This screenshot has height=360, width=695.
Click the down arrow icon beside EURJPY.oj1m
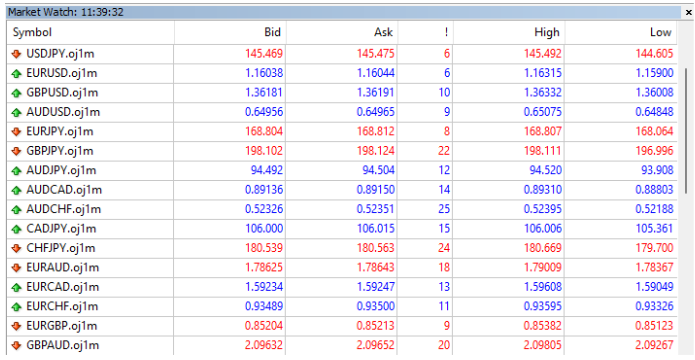click(16, 132)
